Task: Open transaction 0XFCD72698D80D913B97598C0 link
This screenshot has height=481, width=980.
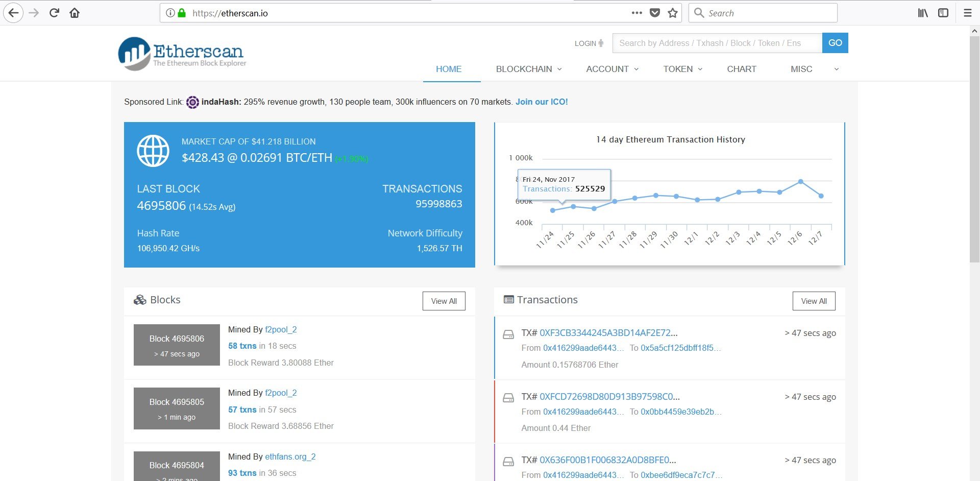Action: [609, 397]
